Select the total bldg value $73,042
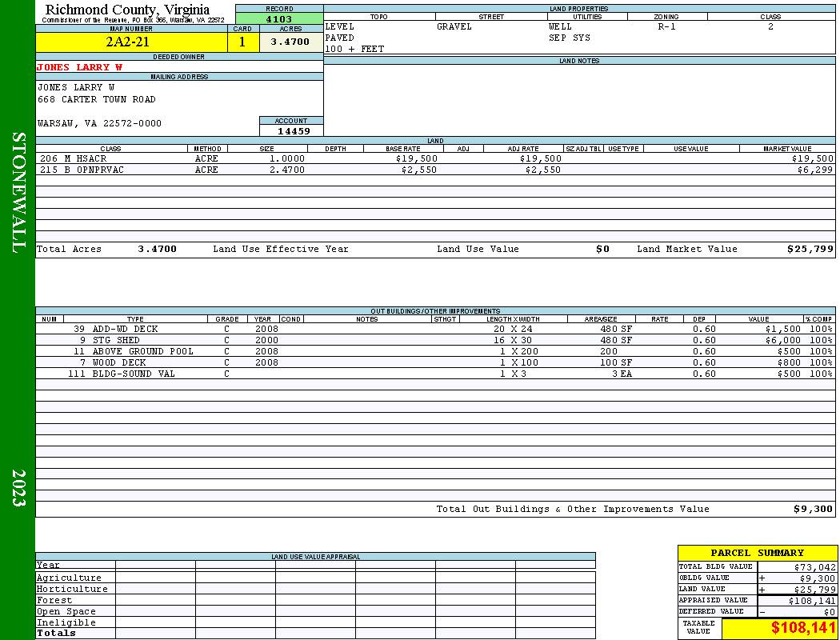840x640 pixels. coord(815,567)
